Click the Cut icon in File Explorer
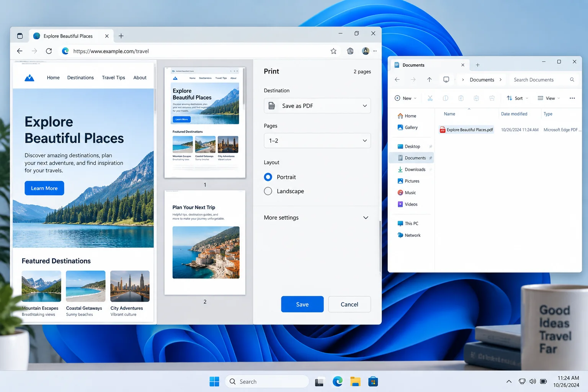Screen dimensions: 588x392 pyautogui.click(x=430, y=98)
